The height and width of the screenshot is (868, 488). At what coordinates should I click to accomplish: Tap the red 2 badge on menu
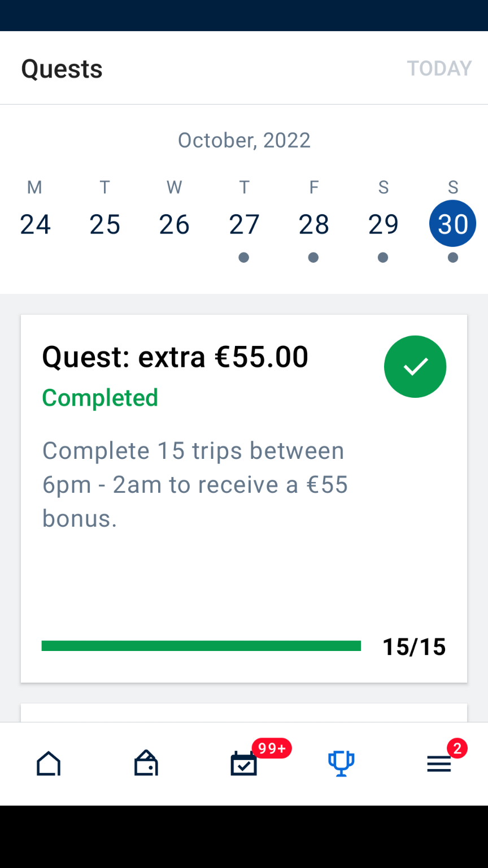pos(457,749)
